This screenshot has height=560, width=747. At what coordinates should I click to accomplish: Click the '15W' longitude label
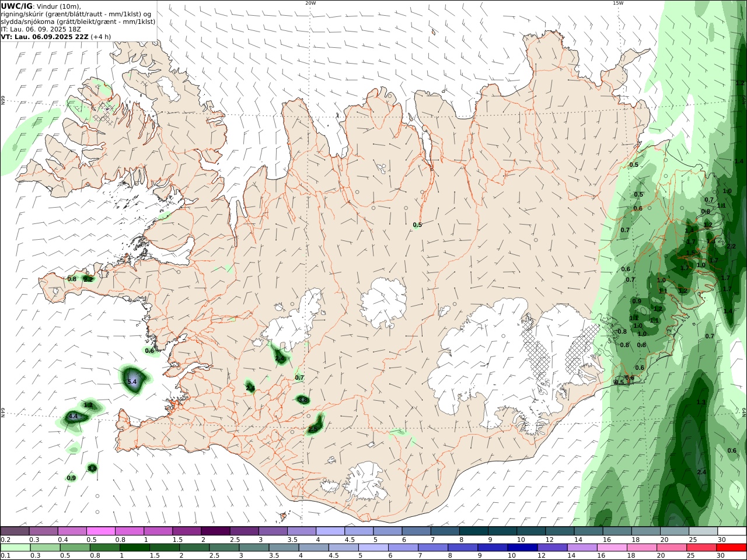coord(618,3)
